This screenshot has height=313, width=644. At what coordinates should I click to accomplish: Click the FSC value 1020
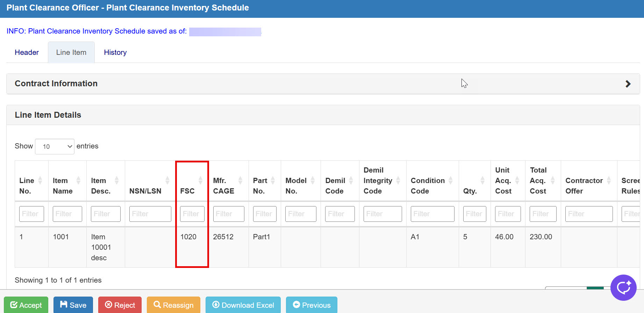[188, 237]
